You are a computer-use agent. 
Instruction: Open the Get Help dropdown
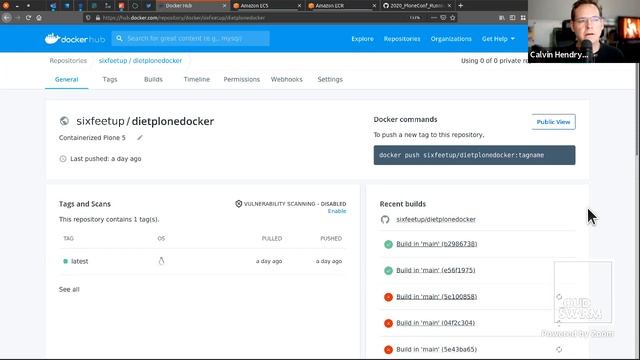point(498,39)
